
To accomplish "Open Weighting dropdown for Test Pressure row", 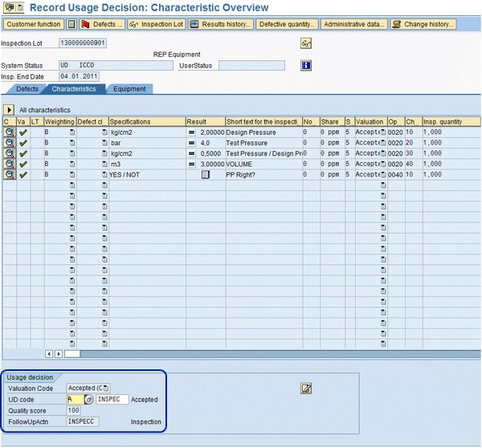I will point(72,142).
